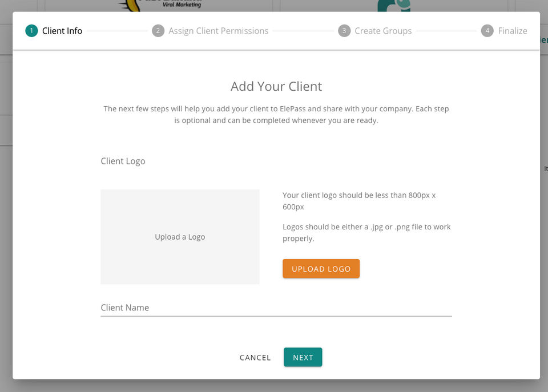Click the step 2 circle icon
The width and height of the screenshot is (548, 392).
point(158,31)
